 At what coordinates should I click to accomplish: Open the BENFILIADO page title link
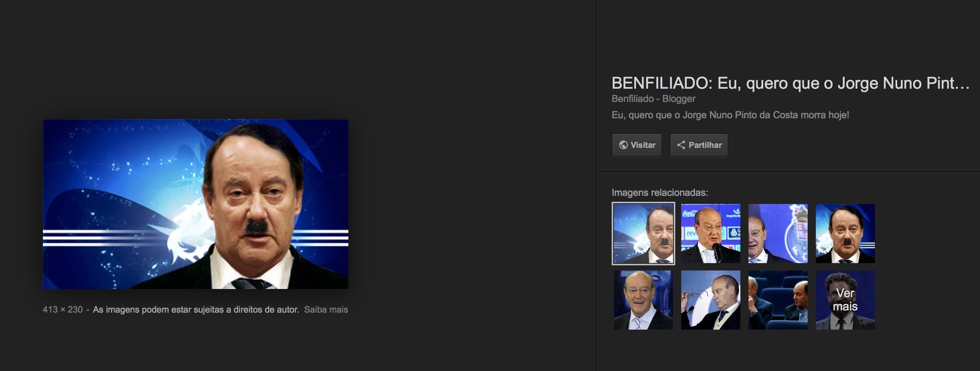(x=791, y=83)
